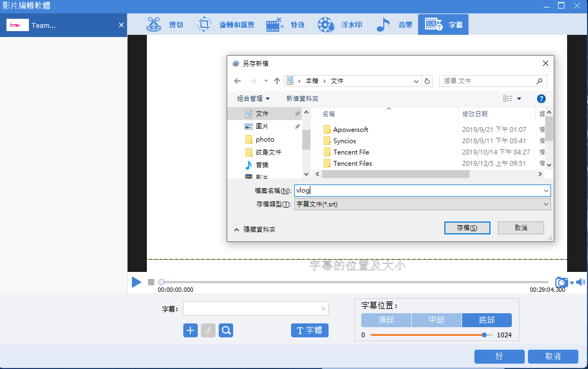Confirm with the 好 button
The image size is (588, 369).
point(499,356)
